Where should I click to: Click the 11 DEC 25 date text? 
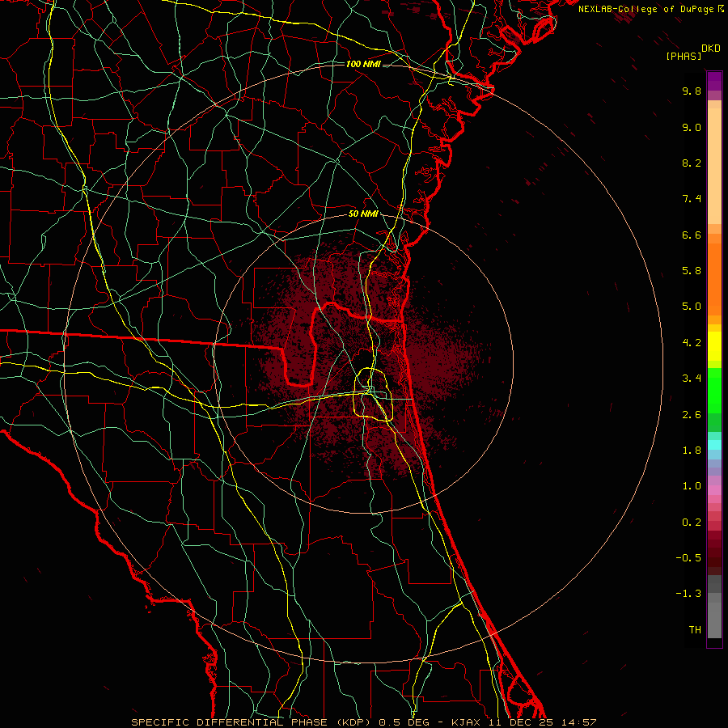click(521, 722)
